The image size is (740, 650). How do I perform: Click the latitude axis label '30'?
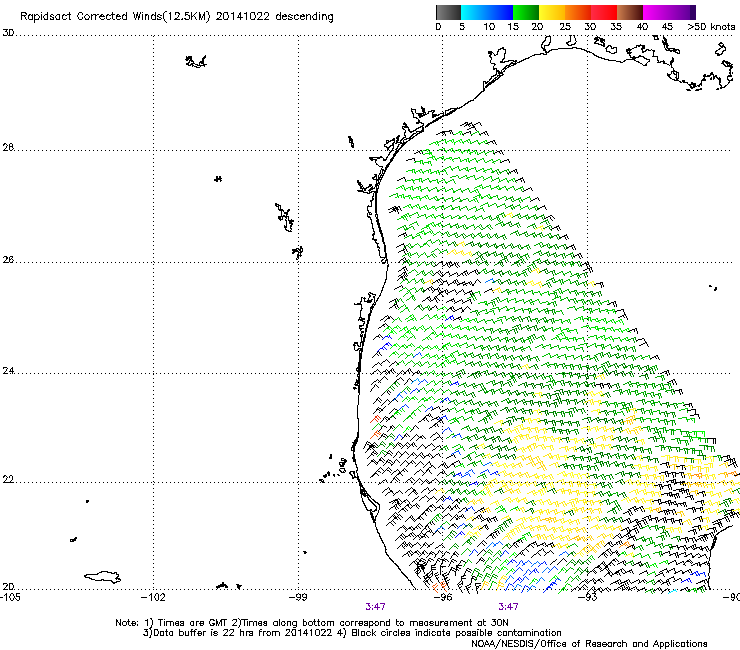tap(8, 33)
